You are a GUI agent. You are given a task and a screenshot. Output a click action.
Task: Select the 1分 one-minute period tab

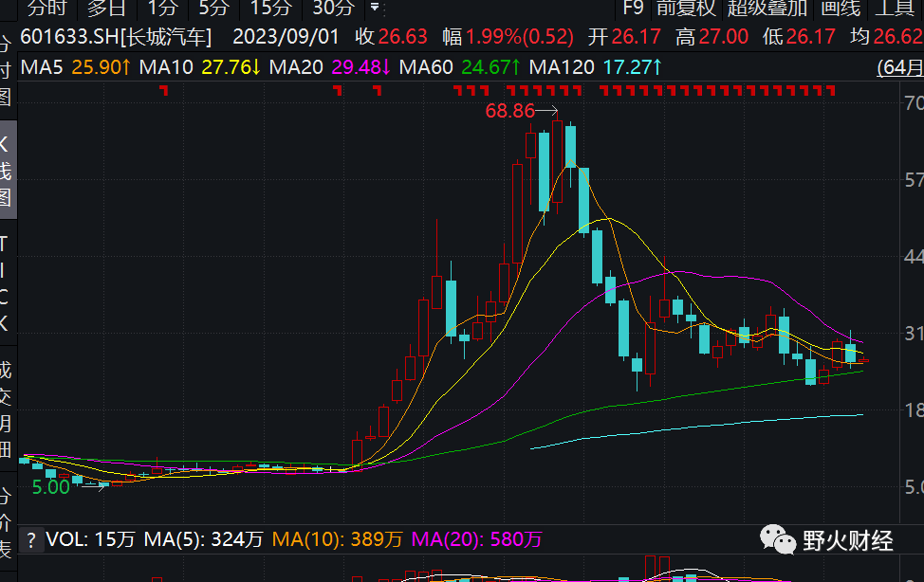(x=162, y=9)
